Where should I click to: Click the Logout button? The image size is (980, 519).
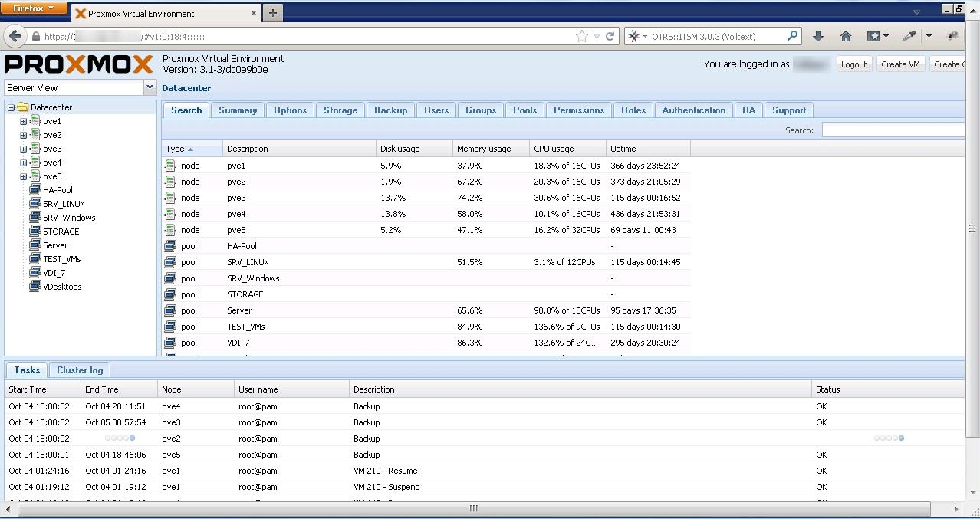tap(853, 64)
